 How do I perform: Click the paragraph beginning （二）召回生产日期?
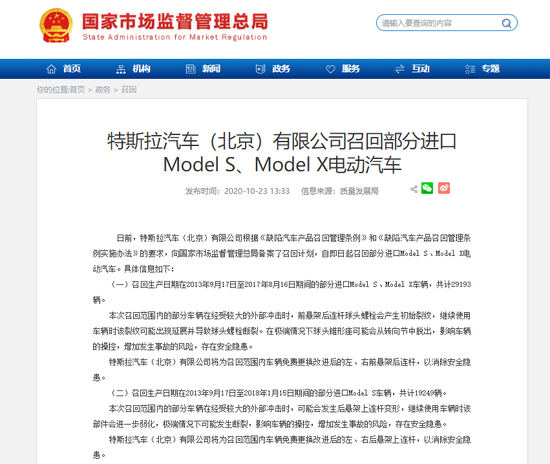click(x=277, y=393)
